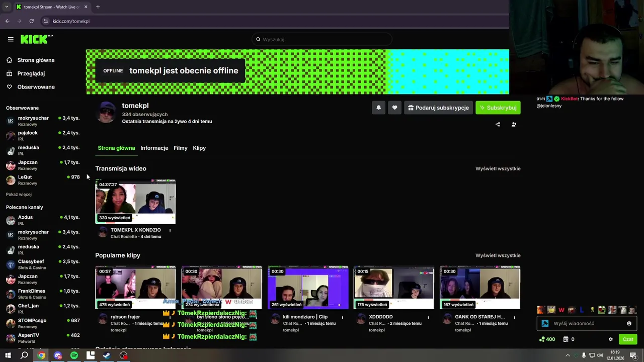Screen dimensions: 644x362
Task: Open Windows Start menu
Action: [x=8, y=355]
